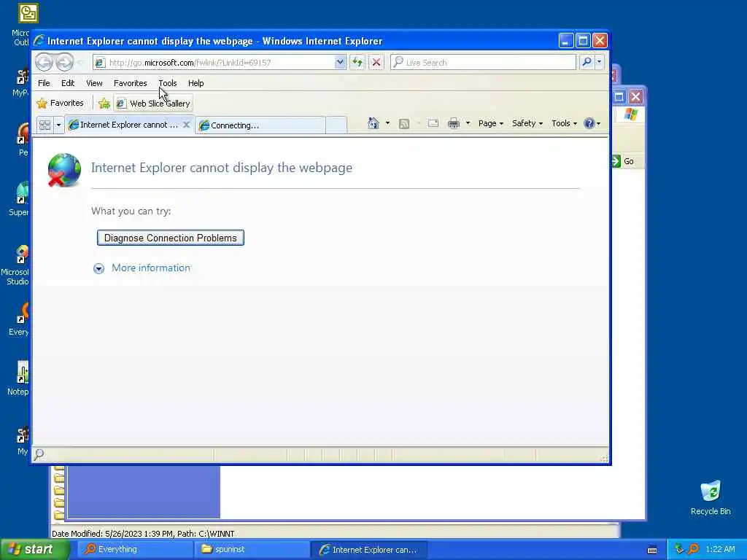The width and height of the screenshot is (747, 560).
Task: Open the search provider dropdown arrow
Action: 600,62
